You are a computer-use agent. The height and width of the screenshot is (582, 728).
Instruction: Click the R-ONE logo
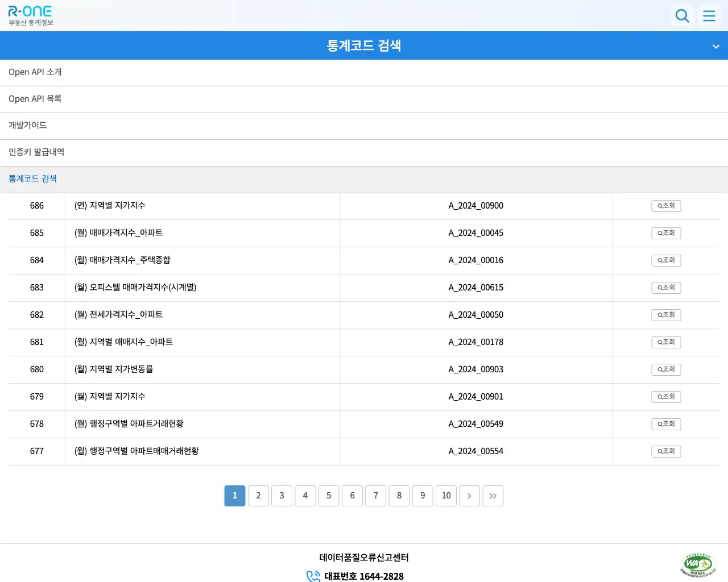coord(30,15)
